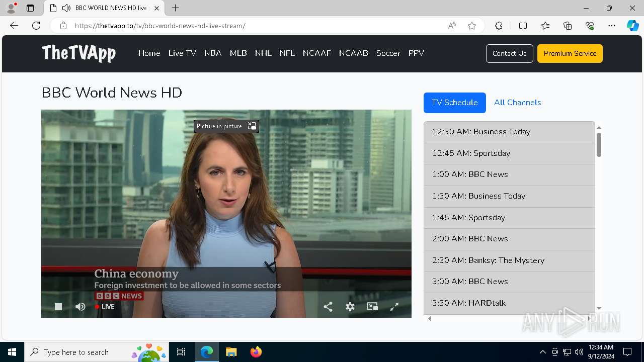Open Favorites list icon

coord(545,26)
